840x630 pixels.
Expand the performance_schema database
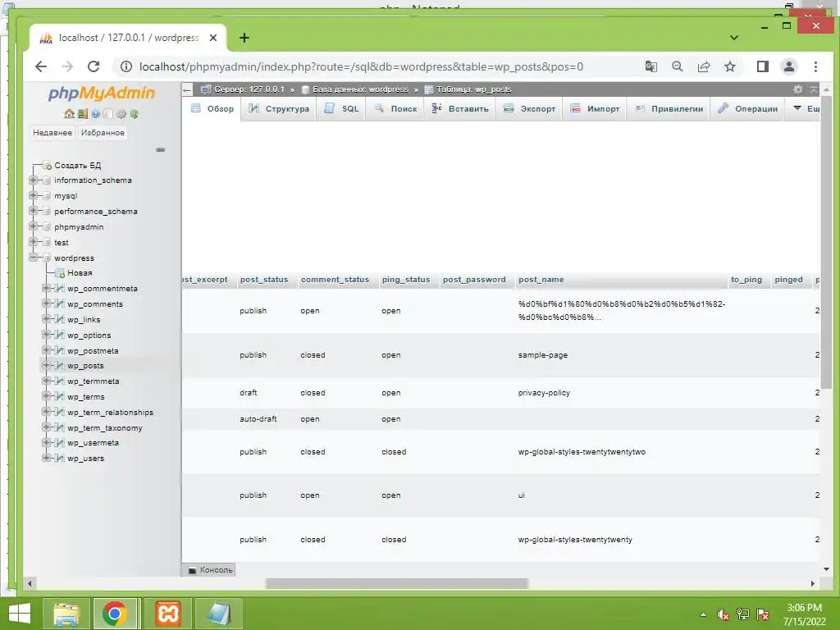coord(33,211)
